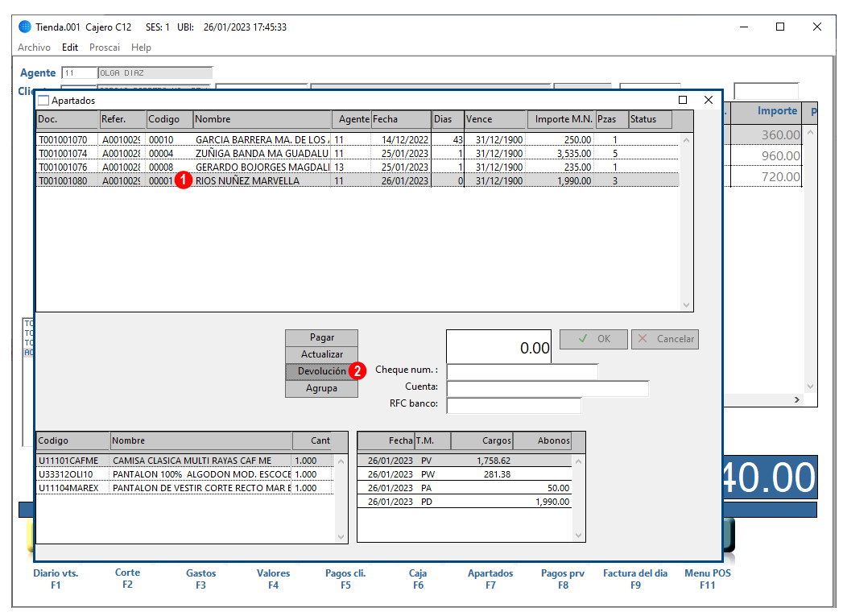Image resolution: width=843 pixels, height=616 pixels.
Task: Confirm with the OK button
Action: [x=593, y=339]
